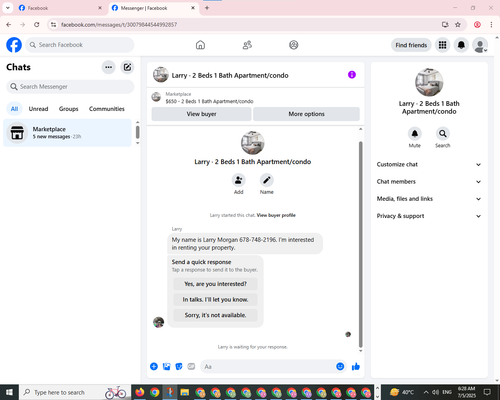
Task: Show hidden system tray icons
Action: coord(426,392)
